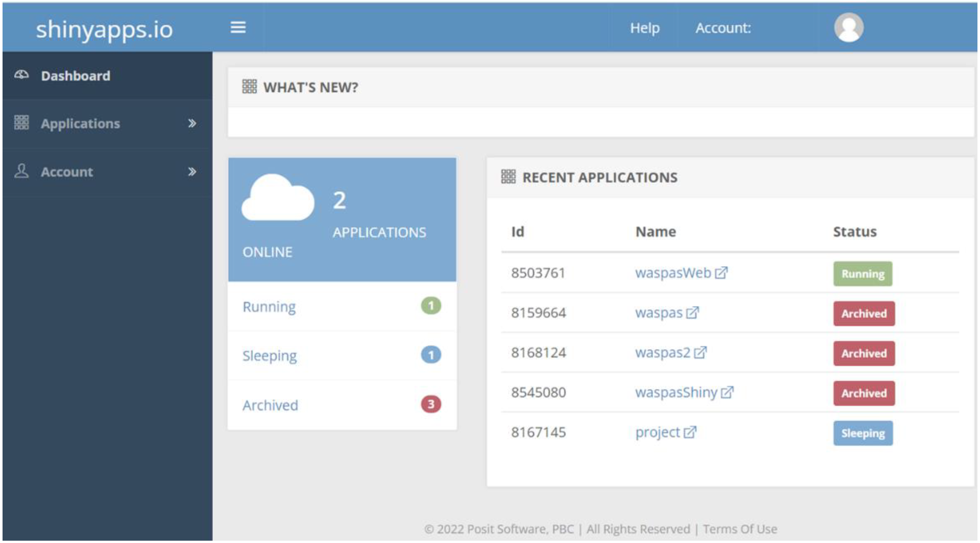Open Terms Of Use link in footer
The width and height of the screenshot is (980, 543).
click(740, 529)
